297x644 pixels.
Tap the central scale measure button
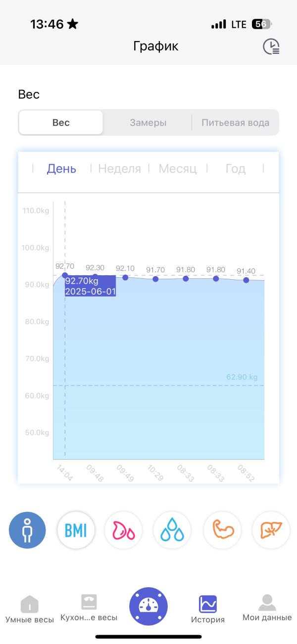coord(148,607)
